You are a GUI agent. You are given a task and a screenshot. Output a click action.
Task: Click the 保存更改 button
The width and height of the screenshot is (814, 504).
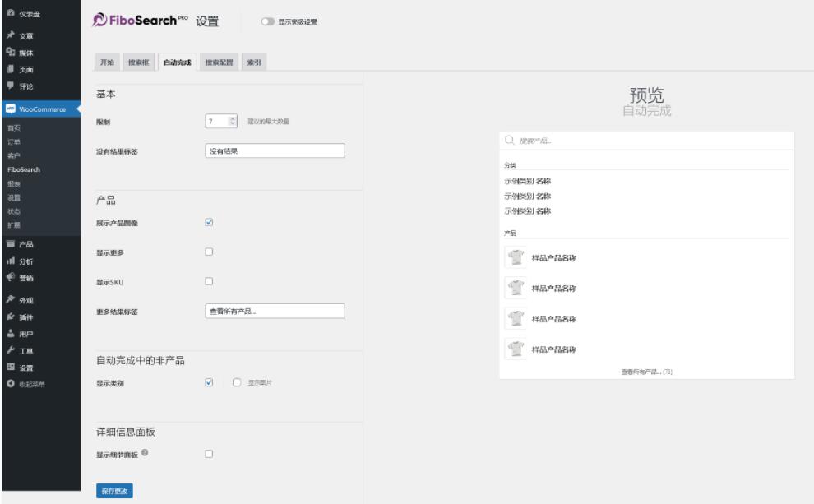tap(114, 491)
